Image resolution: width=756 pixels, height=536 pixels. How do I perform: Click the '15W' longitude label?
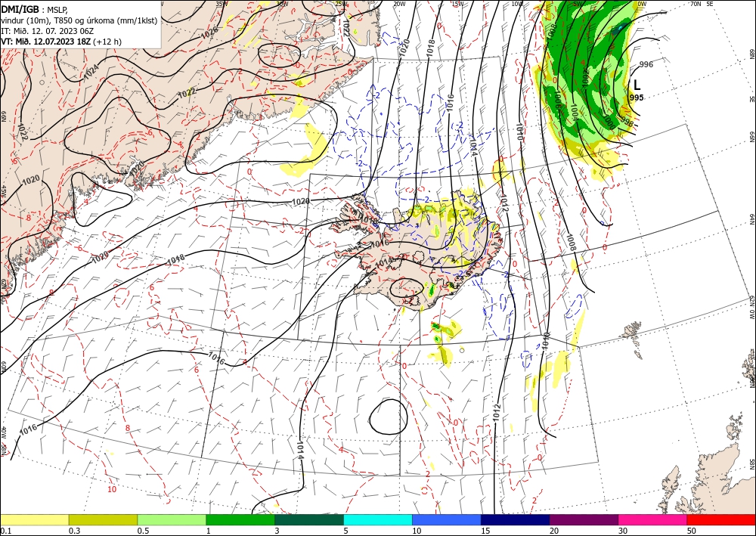tap(458, 4)
